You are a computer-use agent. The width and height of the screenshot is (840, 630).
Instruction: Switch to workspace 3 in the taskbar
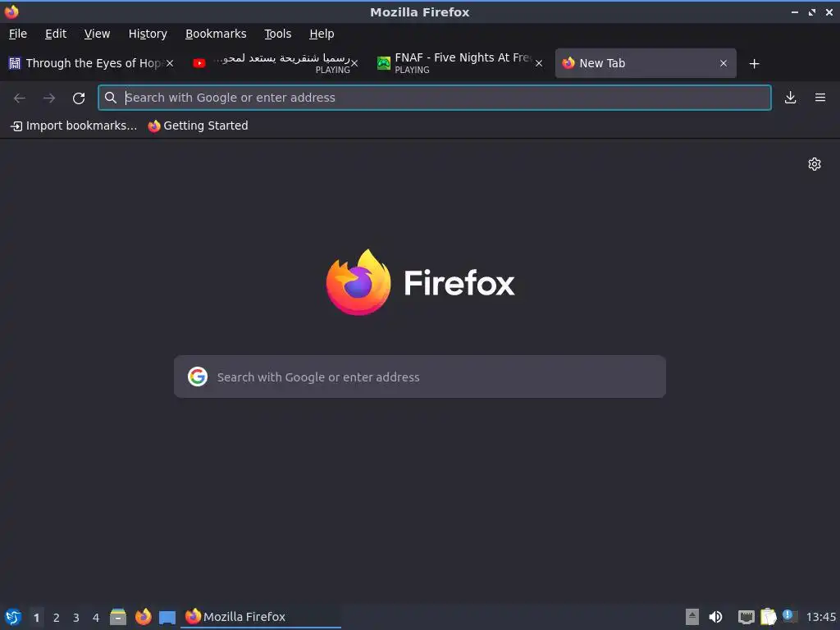coord(76,618)
